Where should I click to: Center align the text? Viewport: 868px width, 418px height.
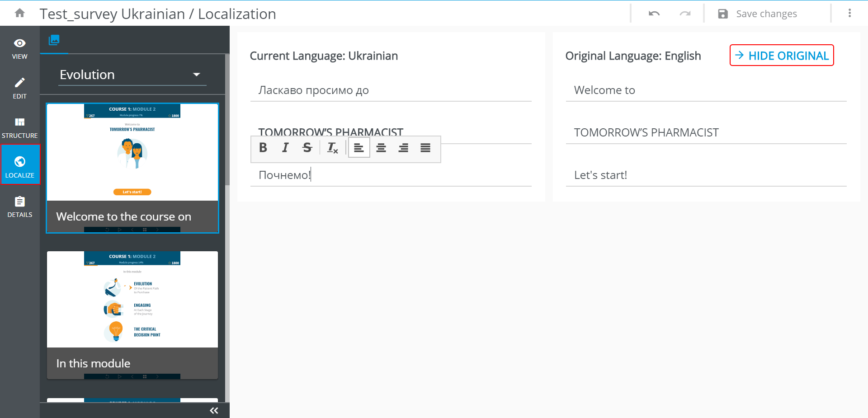coord(381,148)
